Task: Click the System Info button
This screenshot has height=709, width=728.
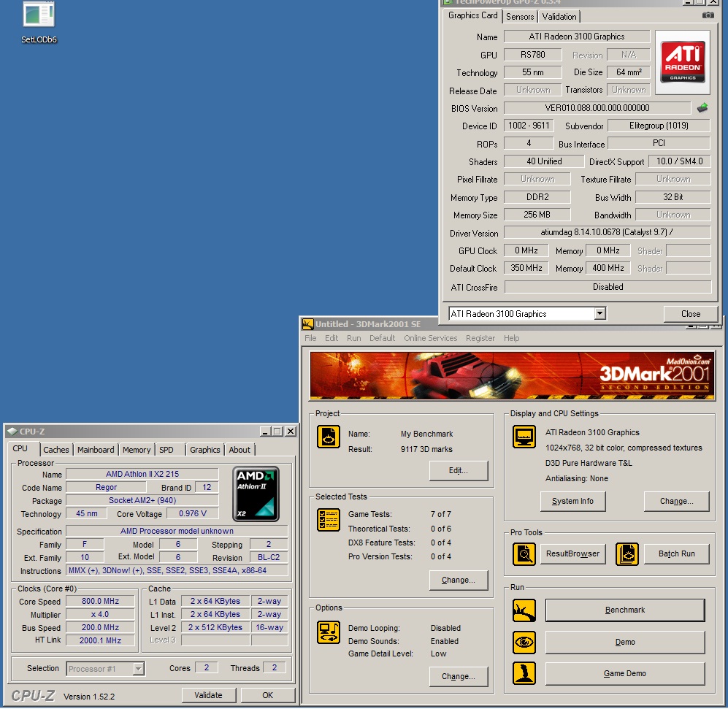Action: pos(572,501)
